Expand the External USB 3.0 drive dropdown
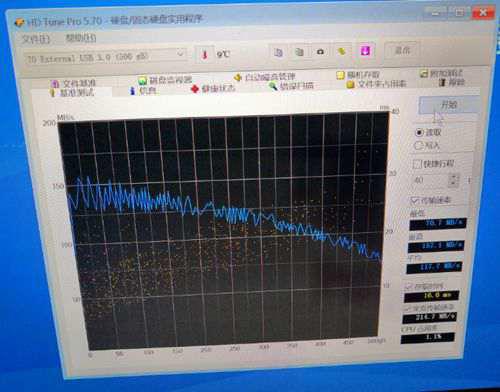 pyautogui.click(x=180, y=54)
